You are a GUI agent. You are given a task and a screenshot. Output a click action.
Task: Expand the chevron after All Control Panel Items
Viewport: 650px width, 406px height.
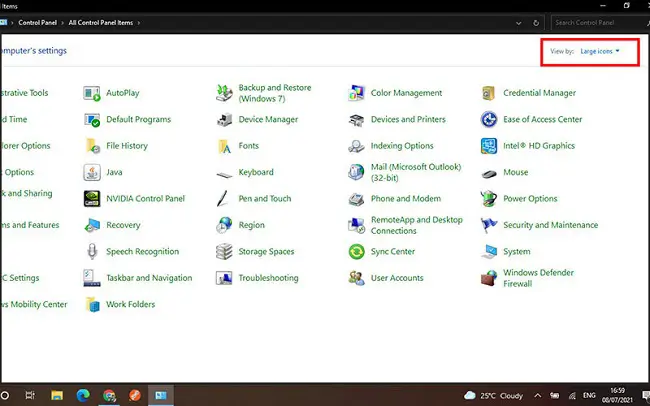(x=139, y=21)
